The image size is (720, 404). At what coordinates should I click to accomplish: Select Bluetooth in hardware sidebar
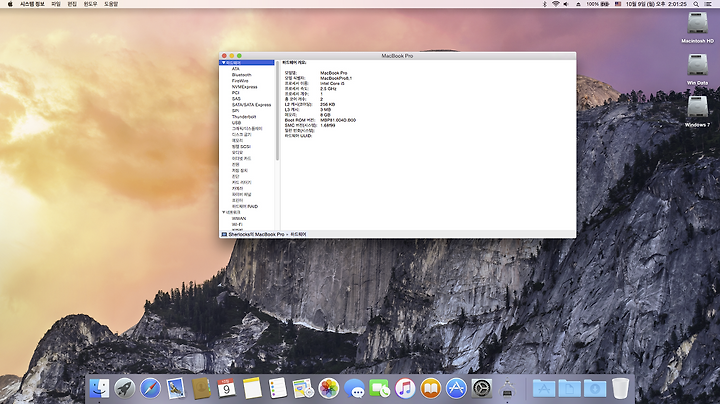coord(242,75)
